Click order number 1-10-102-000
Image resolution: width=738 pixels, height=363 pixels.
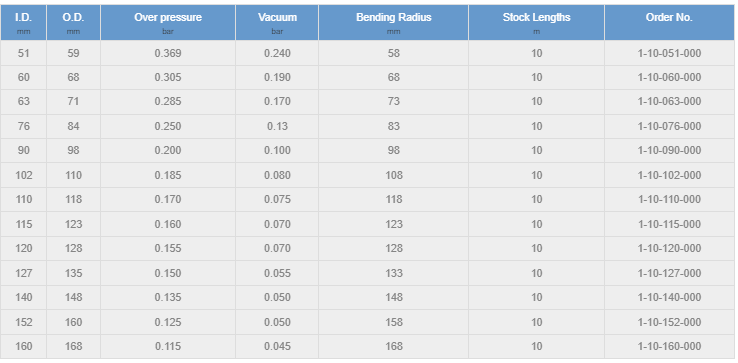point(669,175)
